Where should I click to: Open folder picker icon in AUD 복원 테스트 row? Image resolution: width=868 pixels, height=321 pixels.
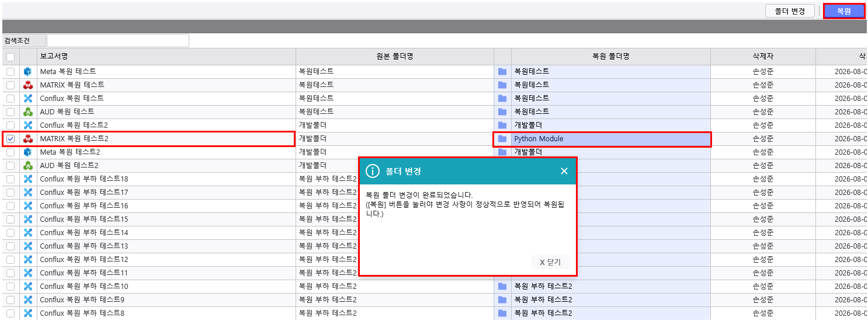[x=502, y=111]
